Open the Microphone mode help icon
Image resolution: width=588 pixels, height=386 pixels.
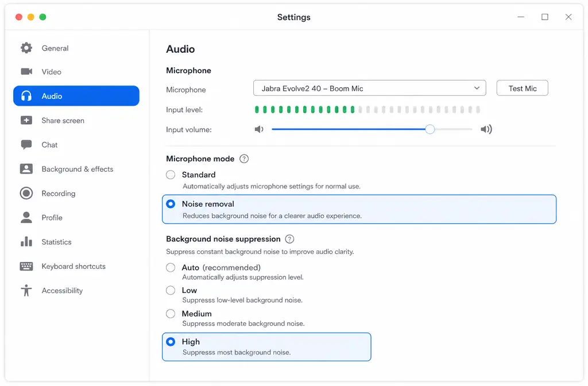244,159
